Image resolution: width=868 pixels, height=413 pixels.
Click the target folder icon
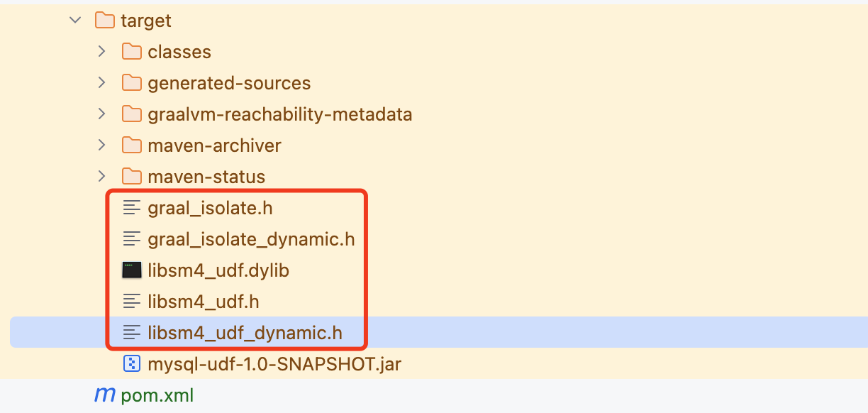[105, 21]
